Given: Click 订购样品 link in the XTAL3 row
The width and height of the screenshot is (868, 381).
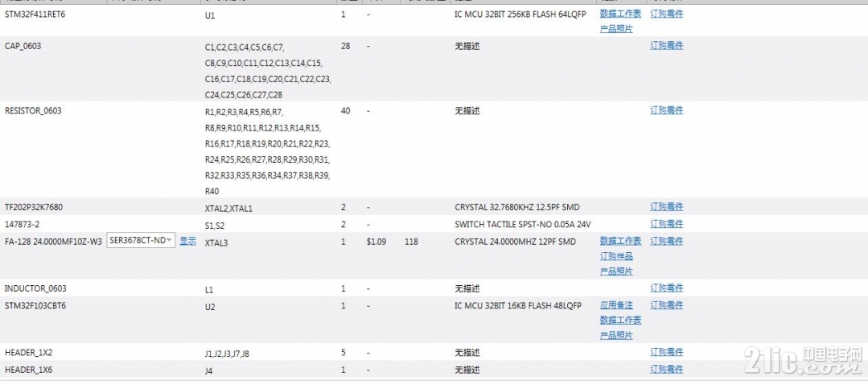Looking at the screenshot, I should [616, 255].
